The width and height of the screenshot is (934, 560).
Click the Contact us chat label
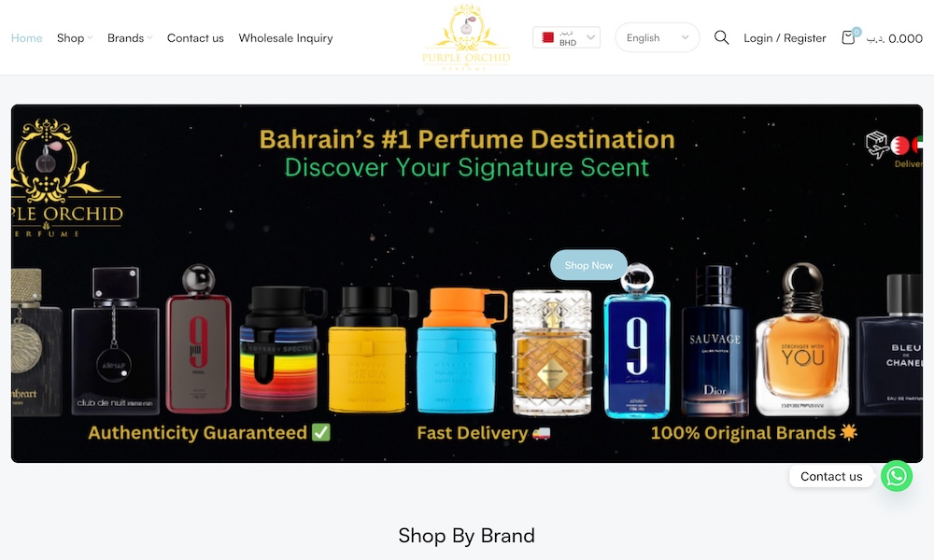831,476
